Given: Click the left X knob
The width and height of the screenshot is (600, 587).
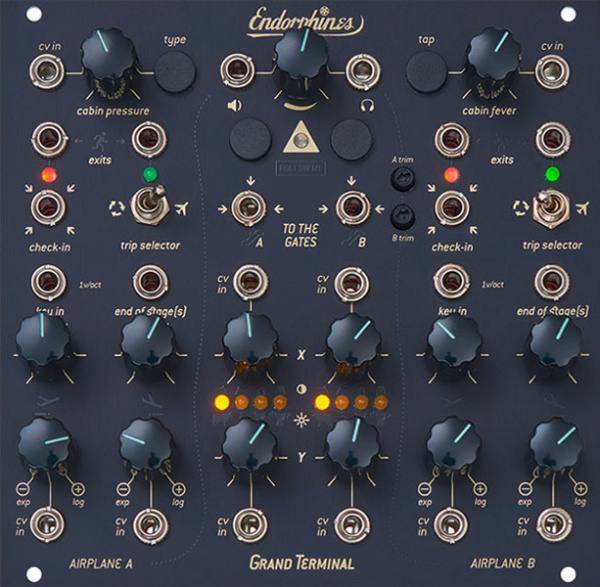Looking at the screenshot, I should click(250, 340).
